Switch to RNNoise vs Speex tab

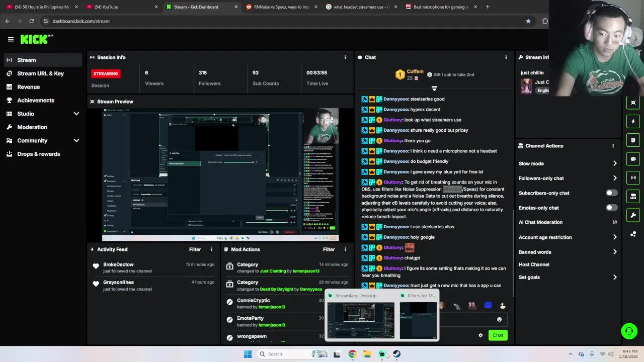[282, 7]
